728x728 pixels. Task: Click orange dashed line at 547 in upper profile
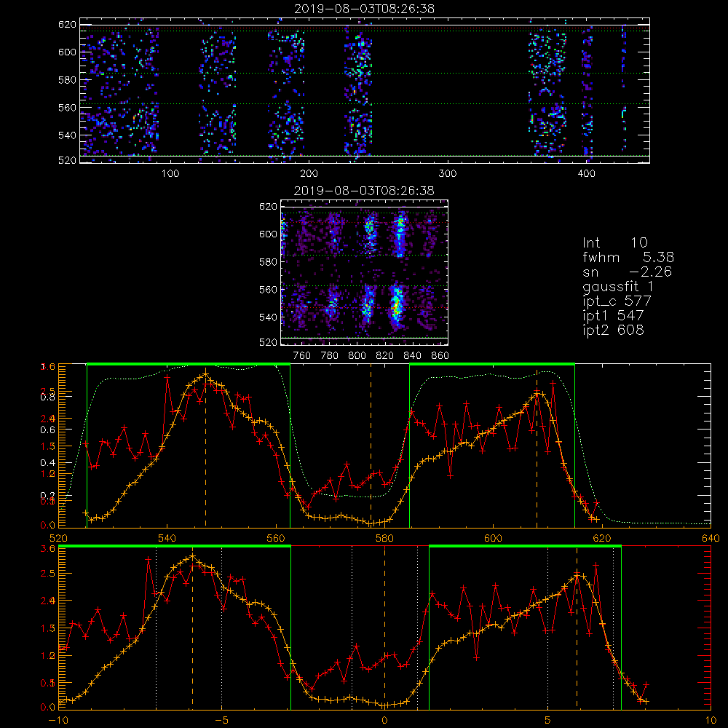pos(206,447)
